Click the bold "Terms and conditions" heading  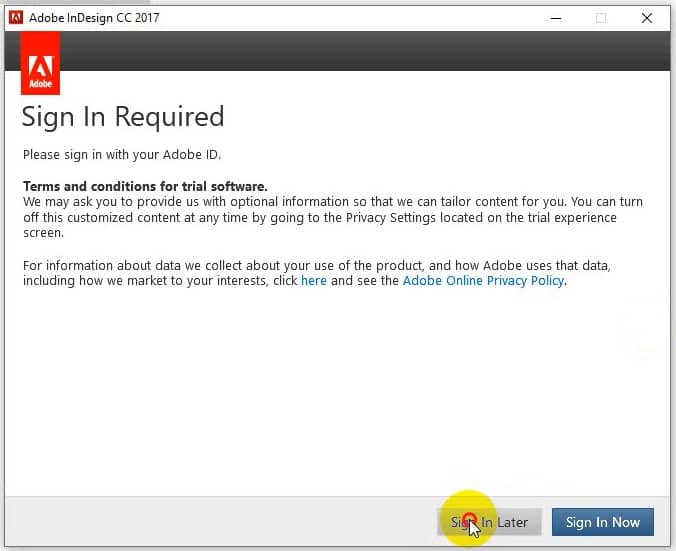click(x=145, y=187)
